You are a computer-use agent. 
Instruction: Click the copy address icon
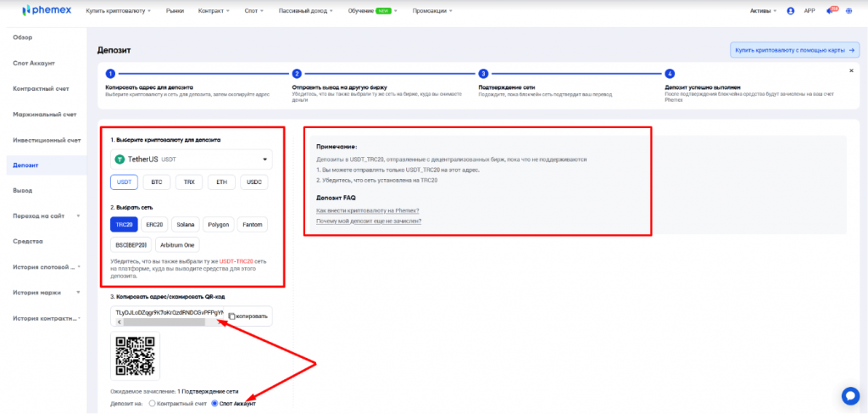pyautogui.click(x=232, y=316)
